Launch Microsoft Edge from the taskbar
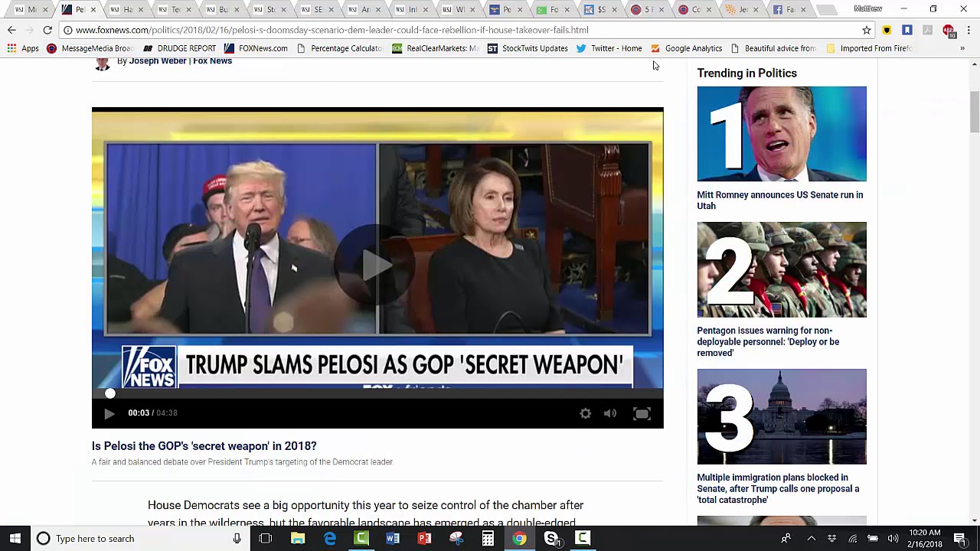The image size is (980, 551). tap(330, 539)
